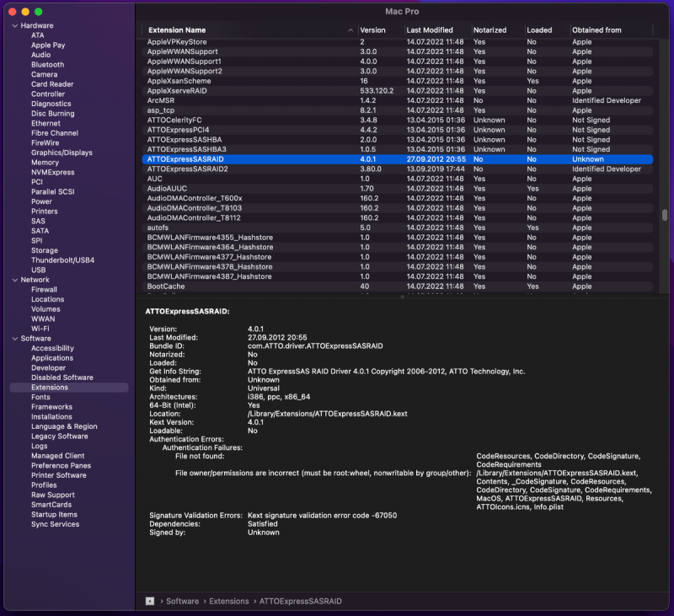Select the BCMWLANFirmware4355_Hashstore row

coord(397,238)
